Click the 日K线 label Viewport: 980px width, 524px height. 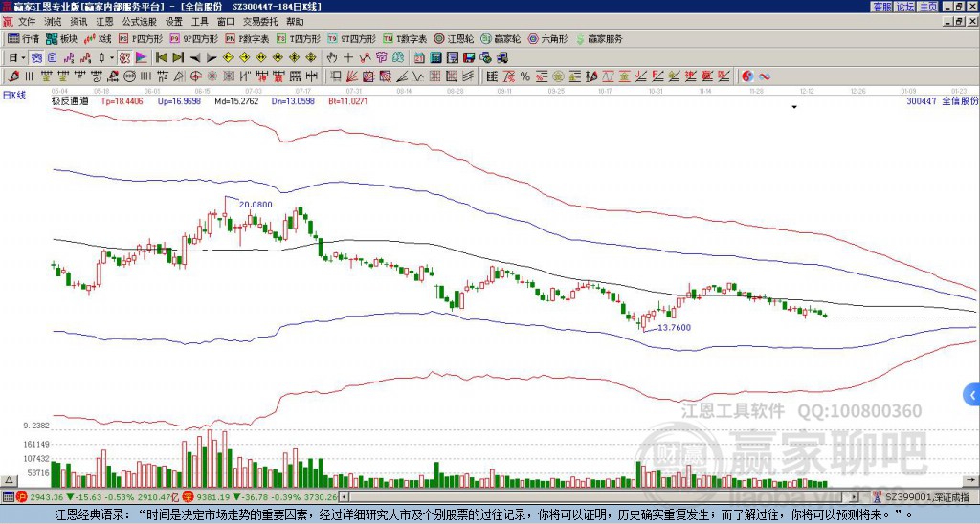click(15, 96)
